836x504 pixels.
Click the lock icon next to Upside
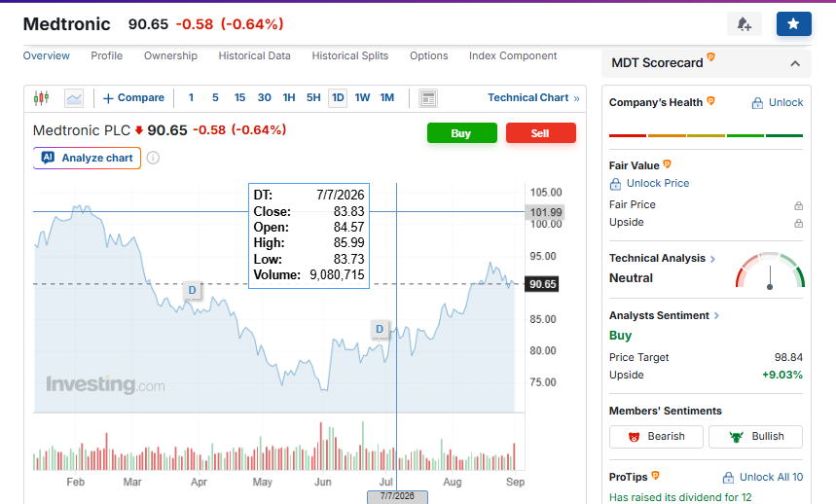(798, 223)
